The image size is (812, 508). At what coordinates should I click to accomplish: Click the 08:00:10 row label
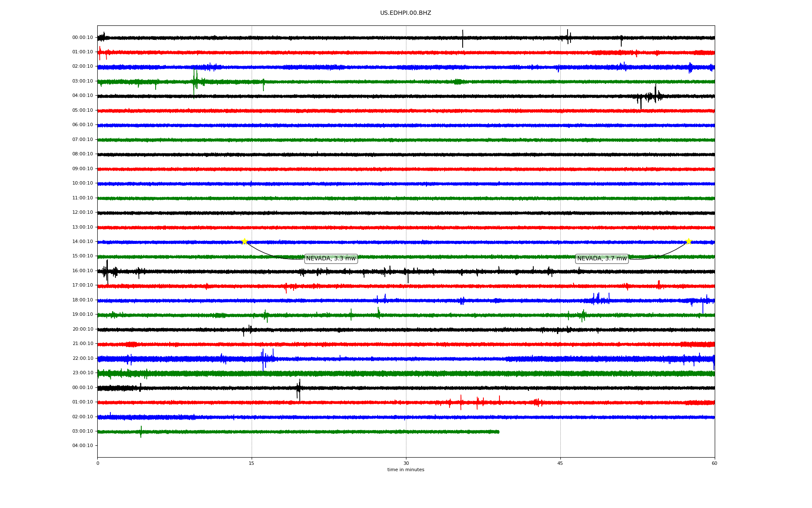point(82,154)
